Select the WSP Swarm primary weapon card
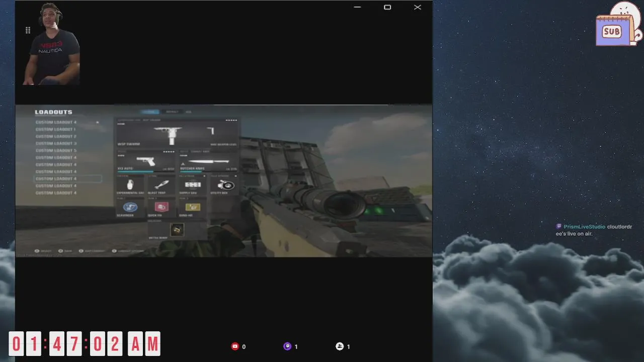 pyautogui.click(x=177, y=134)
